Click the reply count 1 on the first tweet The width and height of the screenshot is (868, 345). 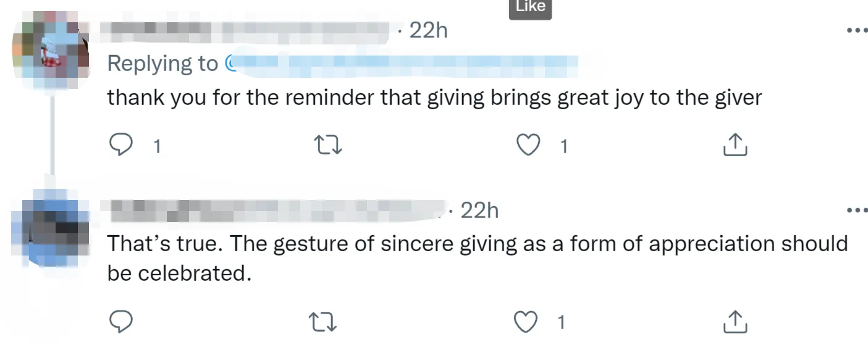157,146
